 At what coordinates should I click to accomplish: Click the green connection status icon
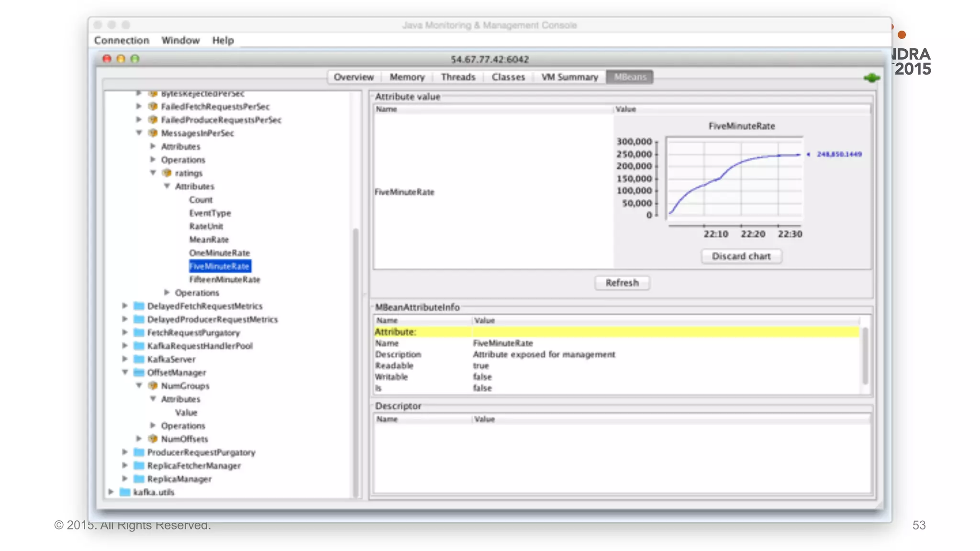pyautogui.click(x=871, y=77)
